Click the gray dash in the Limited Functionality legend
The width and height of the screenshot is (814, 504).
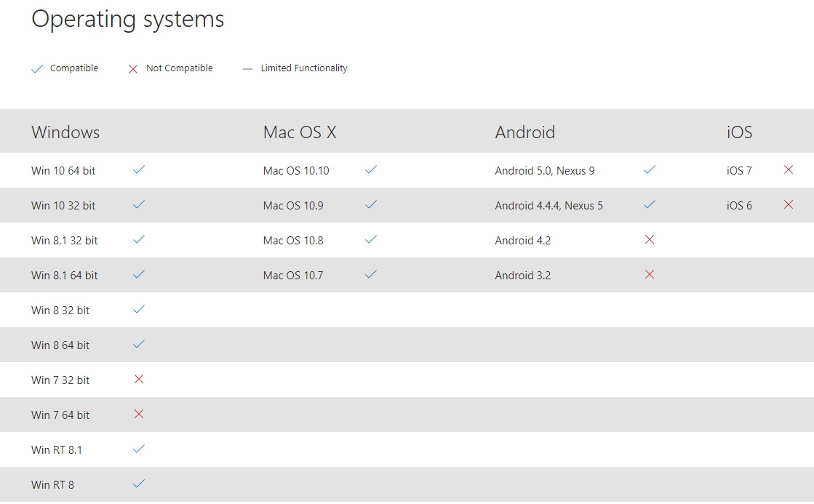[x=247, y=69]
